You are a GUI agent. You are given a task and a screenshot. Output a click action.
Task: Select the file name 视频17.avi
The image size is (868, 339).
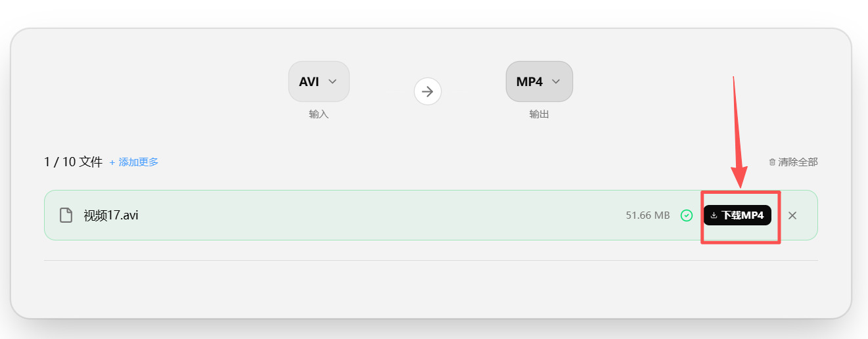(111, 215)
